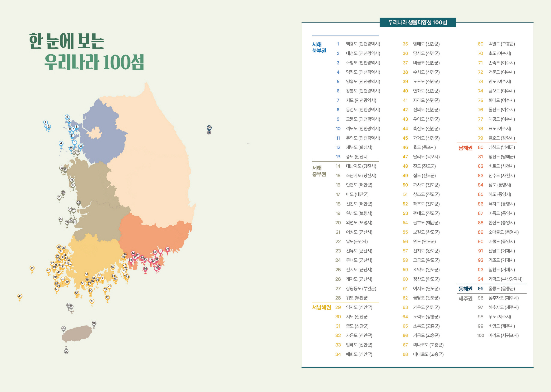Select the blue pin numbered 4
Screen dimensions: 551x392
tap(61, 144)
